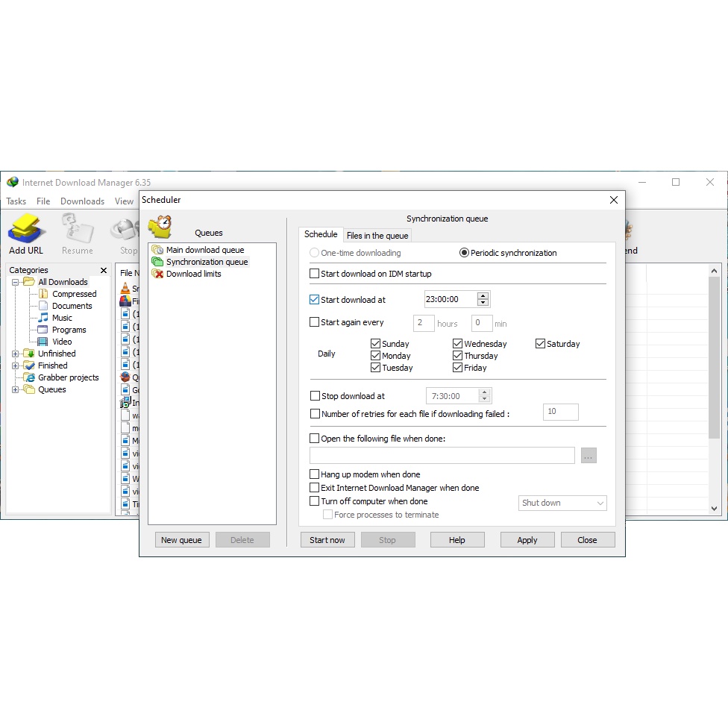Click the Start download at time field
The height and width of the screenshot is (728, 728).
coord(450,299)
